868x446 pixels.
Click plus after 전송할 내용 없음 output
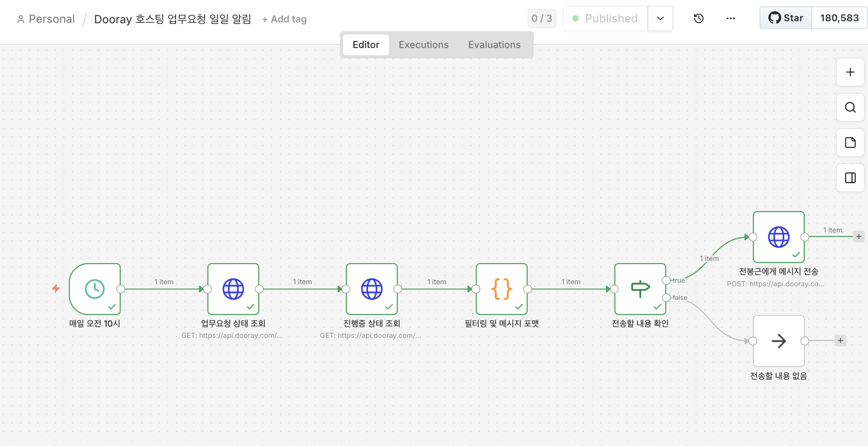coord(840,341)
